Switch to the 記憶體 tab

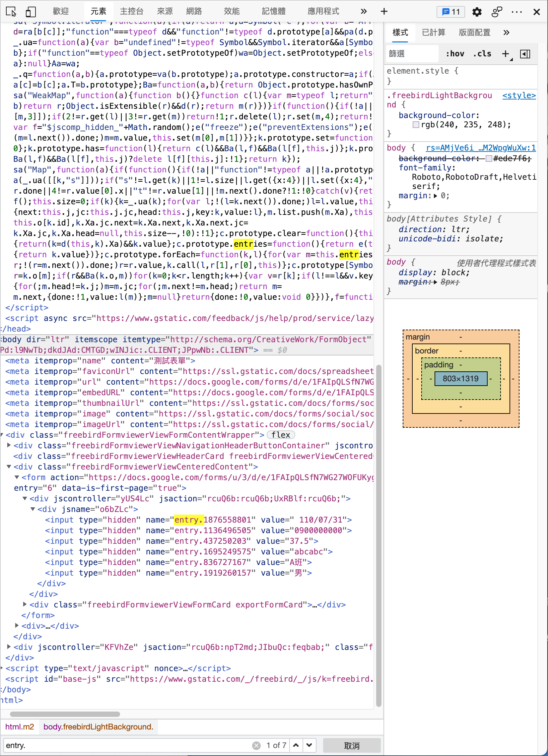coord(273,11)
